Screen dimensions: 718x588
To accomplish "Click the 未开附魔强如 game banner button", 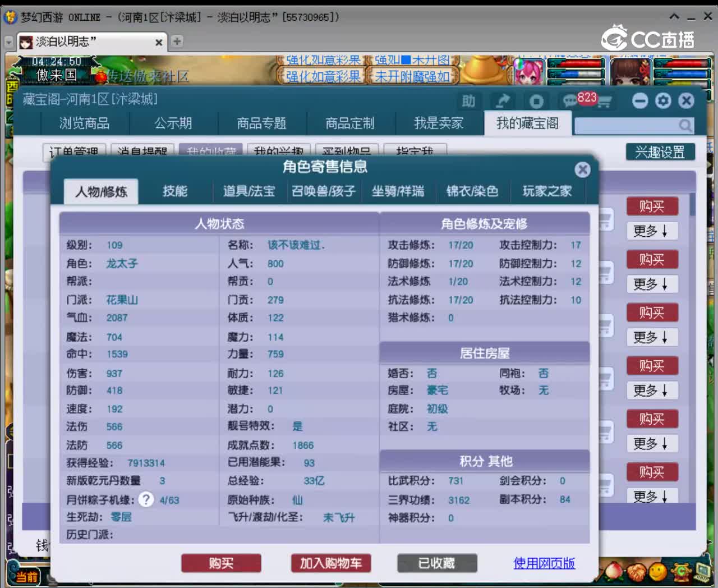I will point(412,76).
